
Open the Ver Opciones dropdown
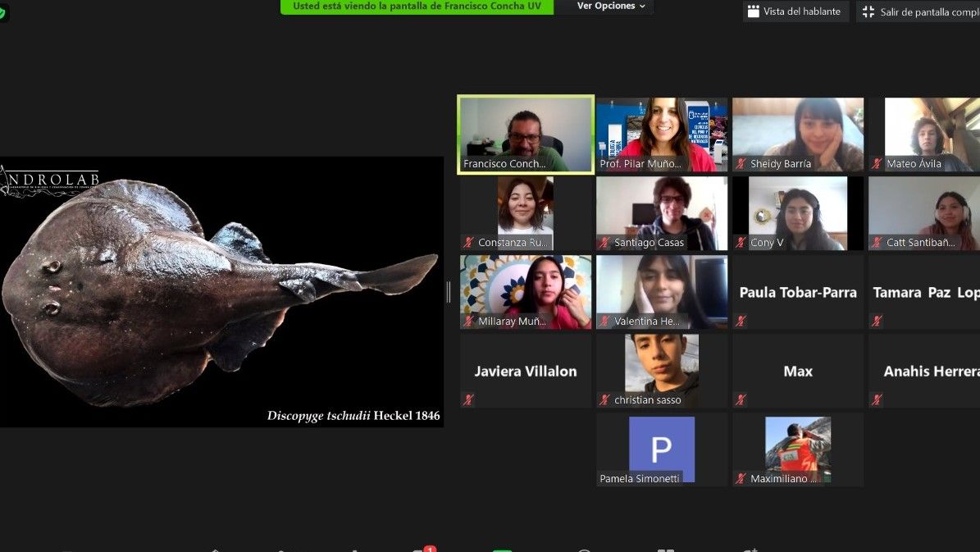coord(610,7)
